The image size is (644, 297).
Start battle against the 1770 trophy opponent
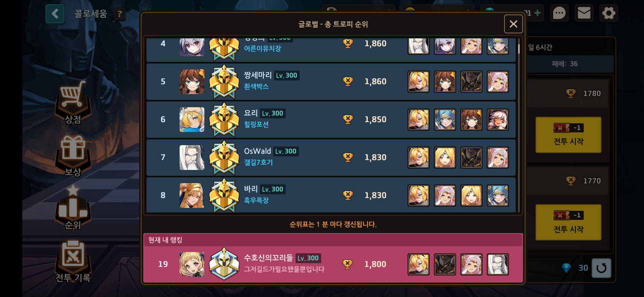568,222
